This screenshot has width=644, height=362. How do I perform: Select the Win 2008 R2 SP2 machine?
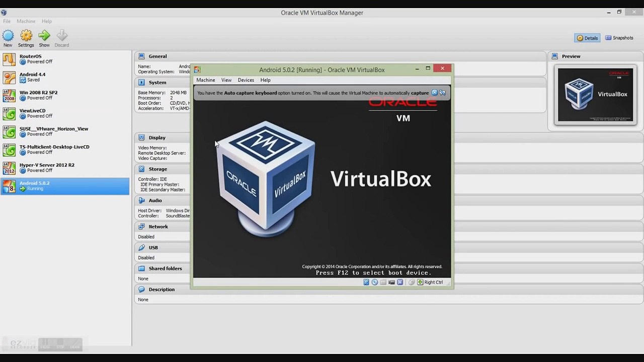point(65,96)
